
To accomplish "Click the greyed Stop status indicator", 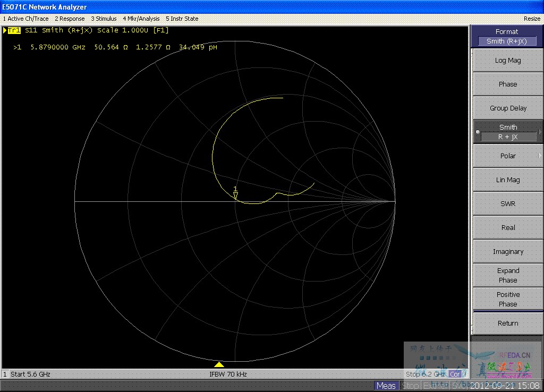I will point(411,386).
